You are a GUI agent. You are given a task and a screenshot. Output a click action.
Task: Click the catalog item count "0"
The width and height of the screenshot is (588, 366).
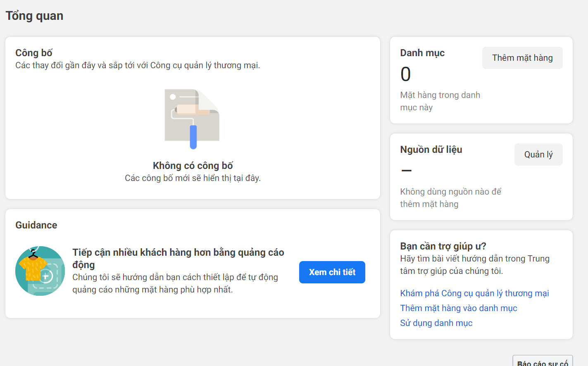tap(406, 74)
